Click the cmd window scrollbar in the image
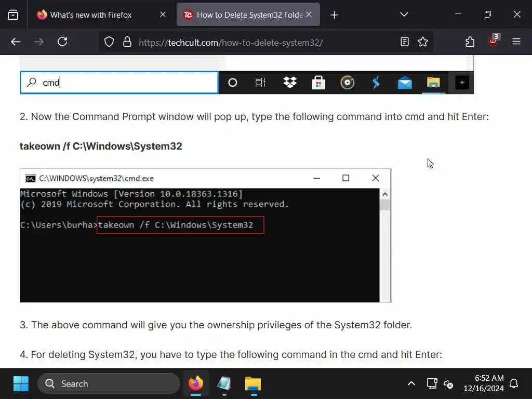 [x=385, y=245]
